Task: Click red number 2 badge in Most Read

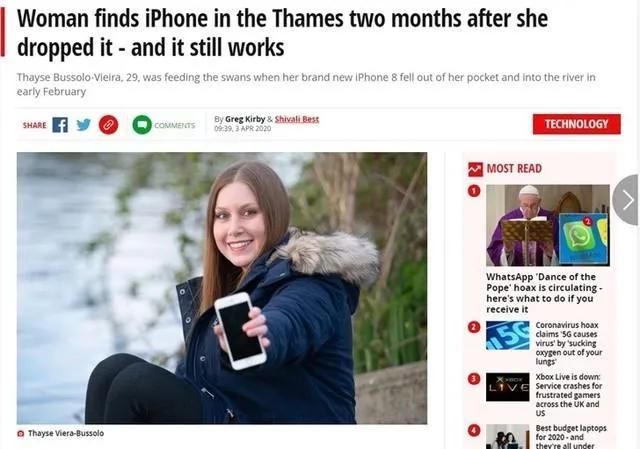Action: 474,327
